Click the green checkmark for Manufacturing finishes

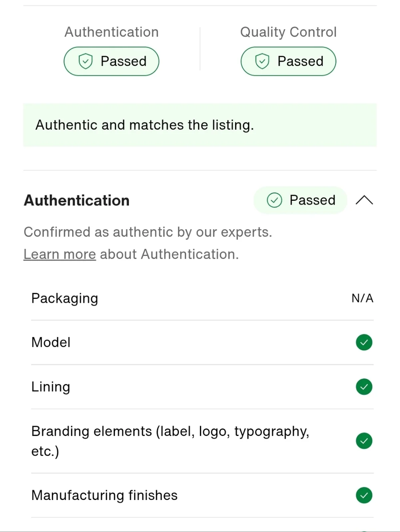pyautogui.click(x=364, y=495)
